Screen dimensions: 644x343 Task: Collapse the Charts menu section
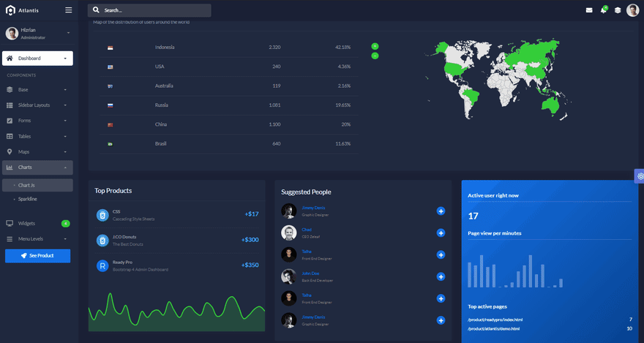click(x=38, y=167)
